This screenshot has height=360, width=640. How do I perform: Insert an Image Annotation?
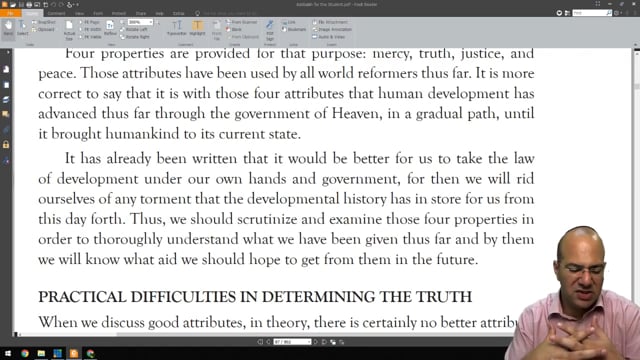coord(332,29)
